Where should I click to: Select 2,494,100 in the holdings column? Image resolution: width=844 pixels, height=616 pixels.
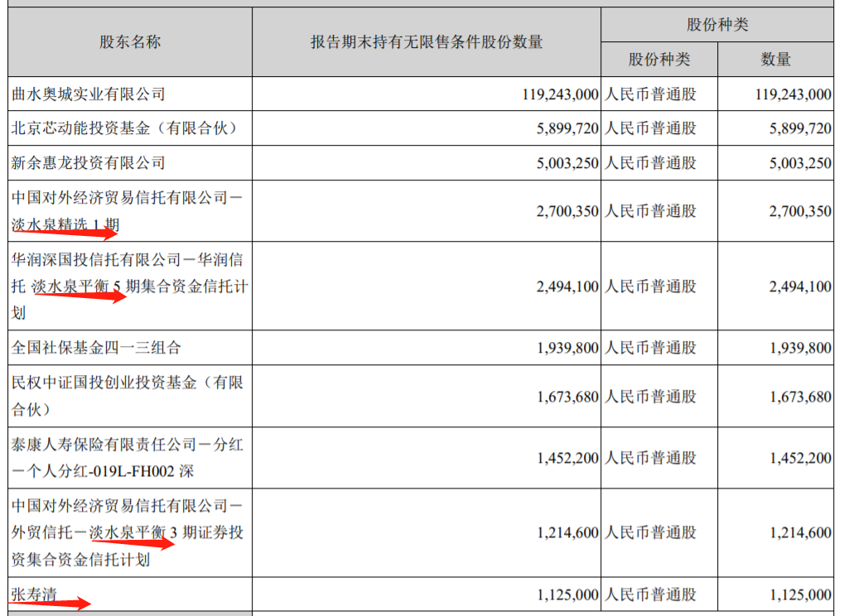coord(567,286)
